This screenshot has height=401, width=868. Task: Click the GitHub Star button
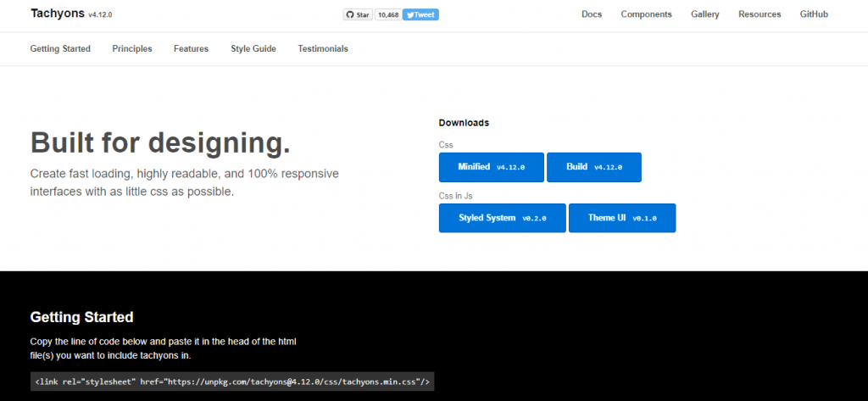tap(357, 14)
